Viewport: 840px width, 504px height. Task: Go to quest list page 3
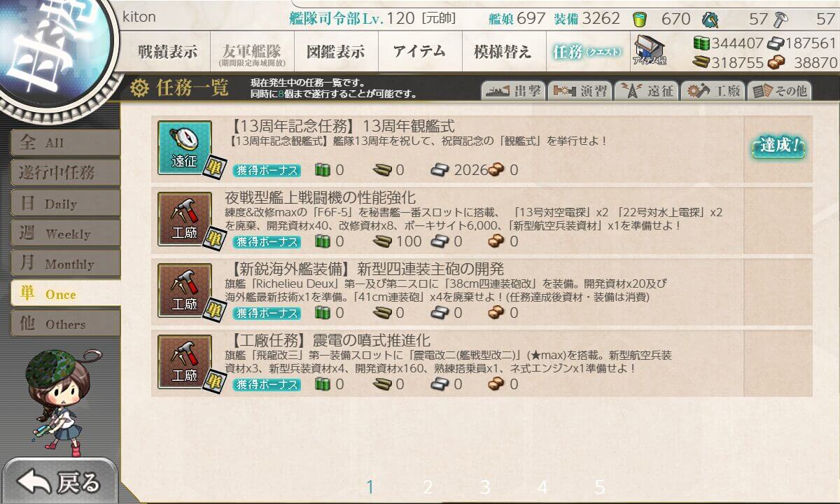[x=485, y=486]
